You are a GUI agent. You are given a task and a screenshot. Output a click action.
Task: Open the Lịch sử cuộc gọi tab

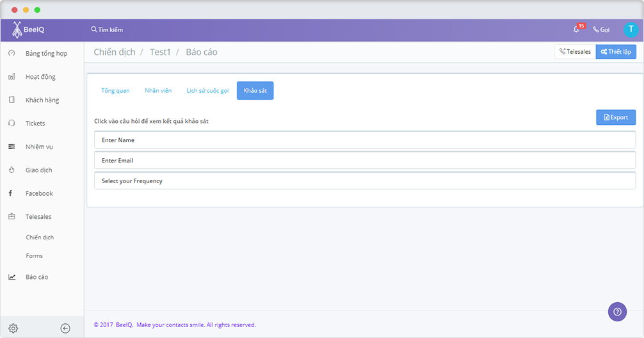(x=207, y=91)
